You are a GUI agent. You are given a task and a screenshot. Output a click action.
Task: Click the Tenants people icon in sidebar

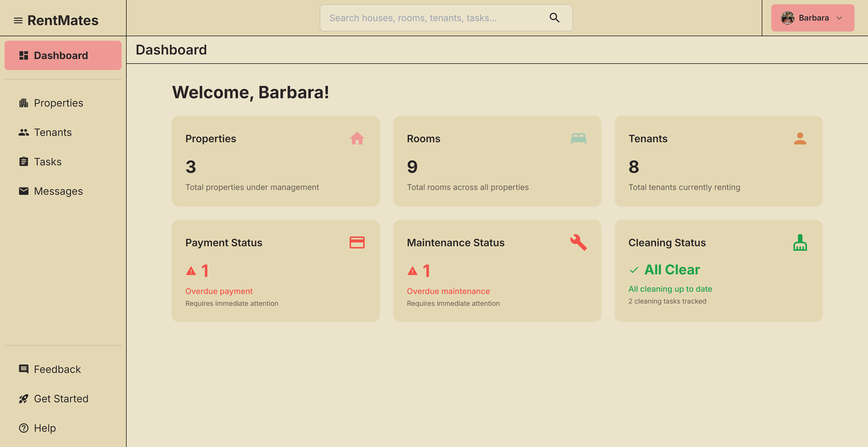23,132
